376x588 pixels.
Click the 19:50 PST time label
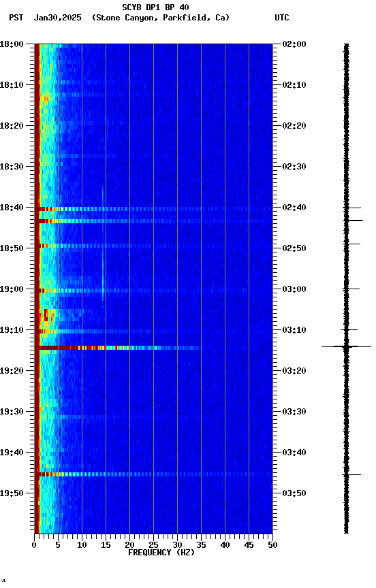(12, 493)
